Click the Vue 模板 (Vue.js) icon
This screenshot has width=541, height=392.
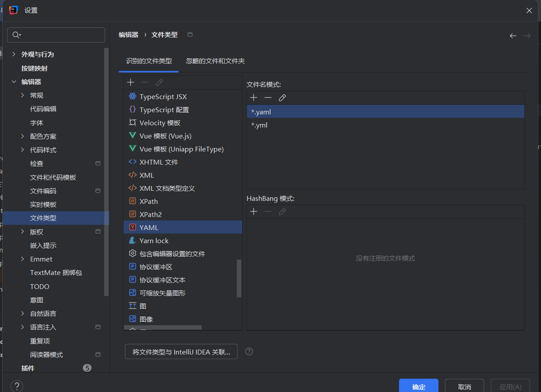click(133, 136)
